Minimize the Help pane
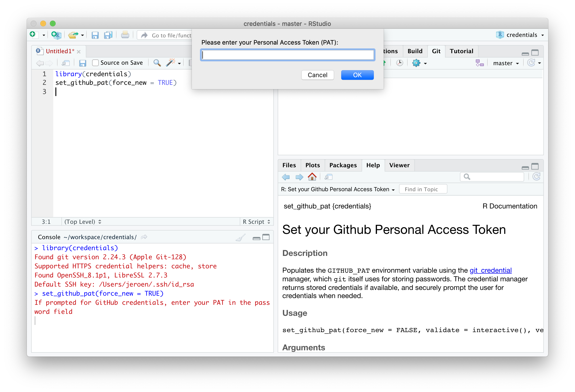This screenshot has width=575, height=392. coord(525,167)
